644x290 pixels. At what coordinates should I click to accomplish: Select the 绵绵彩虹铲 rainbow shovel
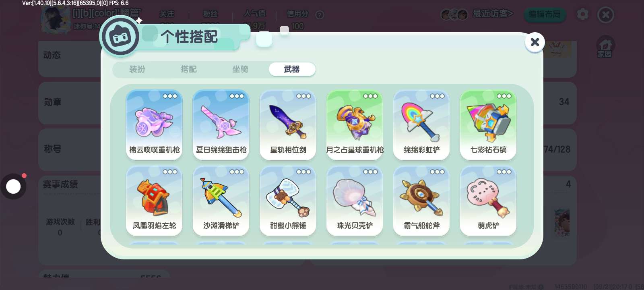coord(421,125)
